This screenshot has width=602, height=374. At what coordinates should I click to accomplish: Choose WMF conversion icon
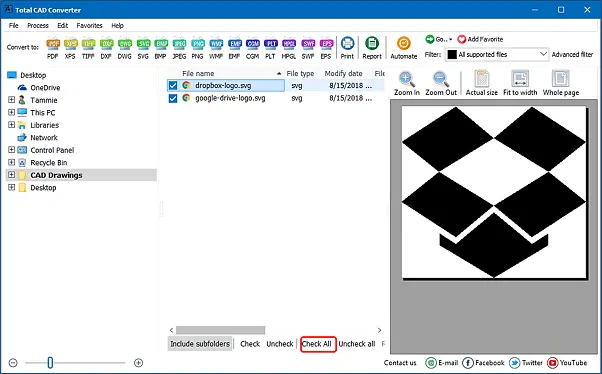point(216,48)
